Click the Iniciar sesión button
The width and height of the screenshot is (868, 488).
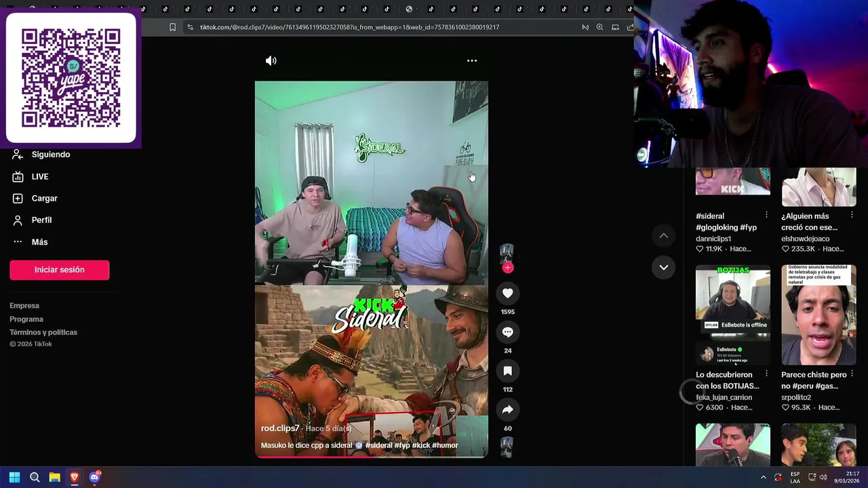pyautogui.click(x=60, y=270)
